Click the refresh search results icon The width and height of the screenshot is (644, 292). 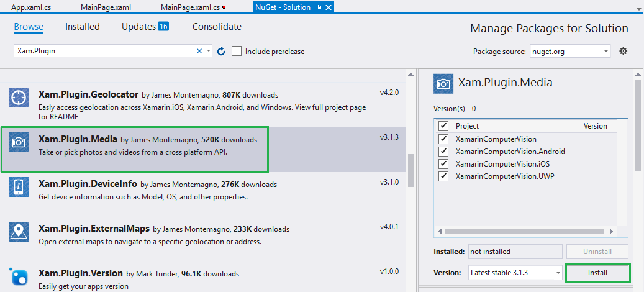(221, 52)
